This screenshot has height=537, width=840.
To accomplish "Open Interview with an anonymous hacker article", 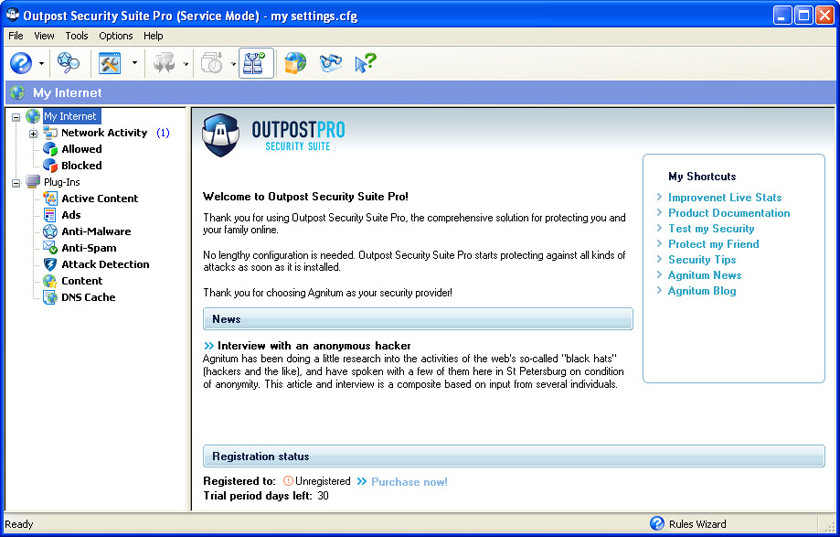I will point(314,346).
